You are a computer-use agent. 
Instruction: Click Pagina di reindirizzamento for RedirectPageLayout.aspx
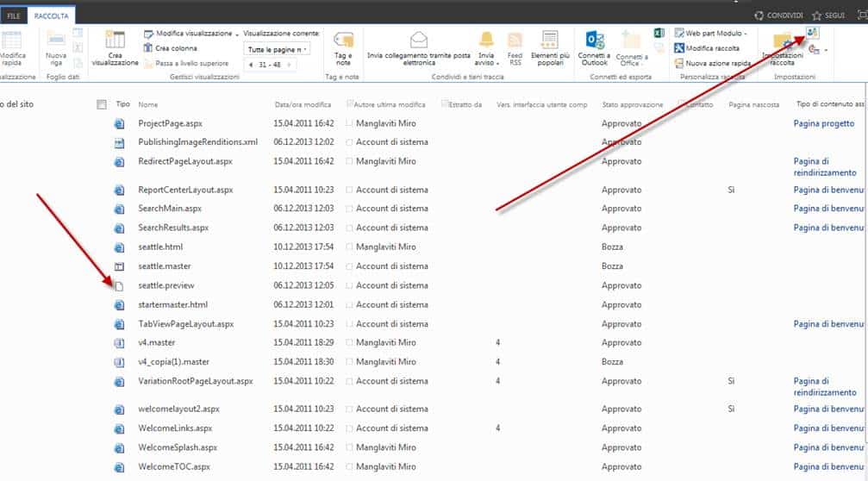tap(825, 167)
